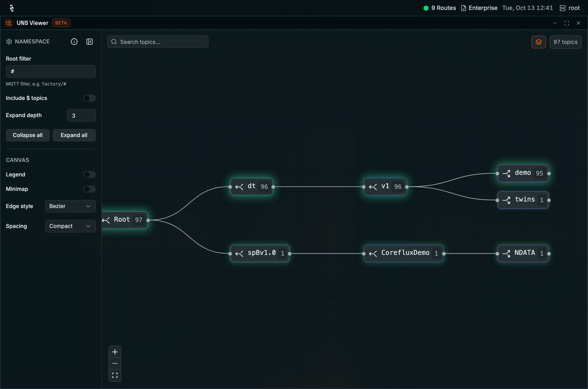The image size is (588, 389).
Task: Click the 97 topics badge
Action: point(565,42)
